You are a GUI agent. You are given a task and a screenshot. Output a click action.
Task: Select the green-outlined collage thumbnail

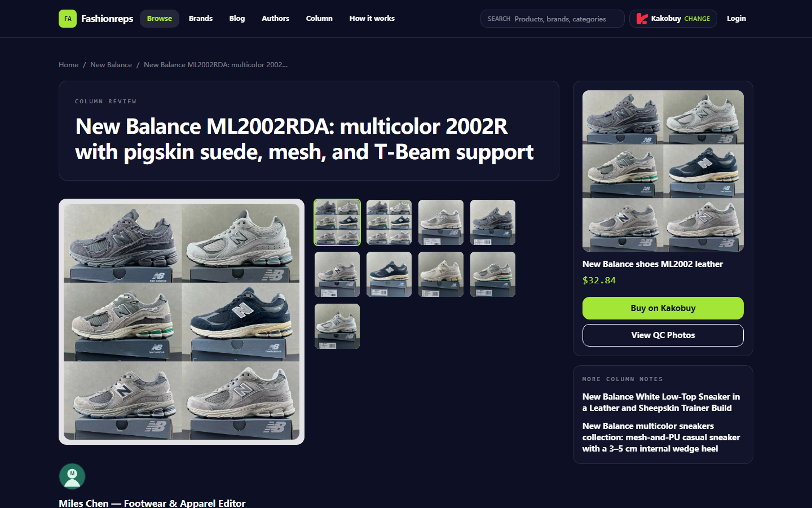tap(337, 222)
